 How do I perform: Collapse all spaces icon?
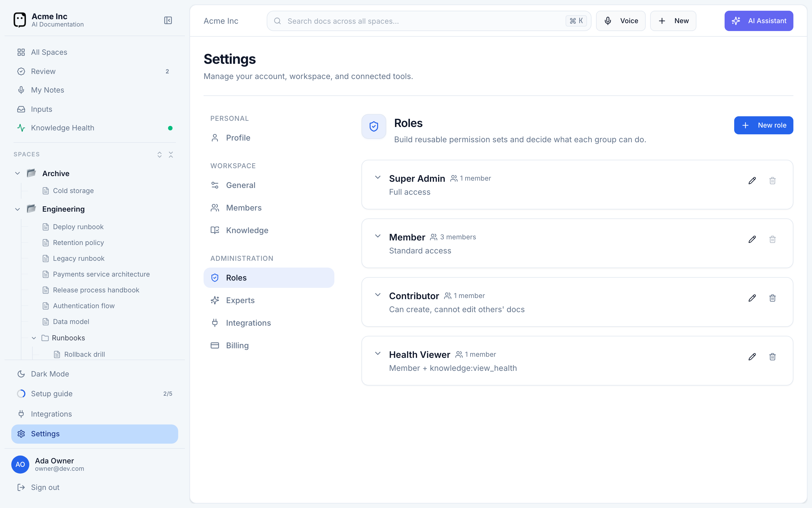(x=171, y=155)
